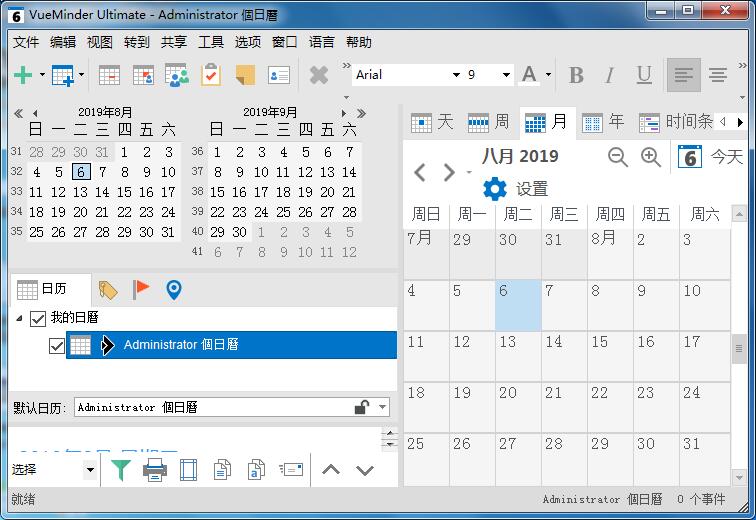Viewport: 756px width, 520px height.
Task: Open the 选择 dropdown
Action: (90, 469)
